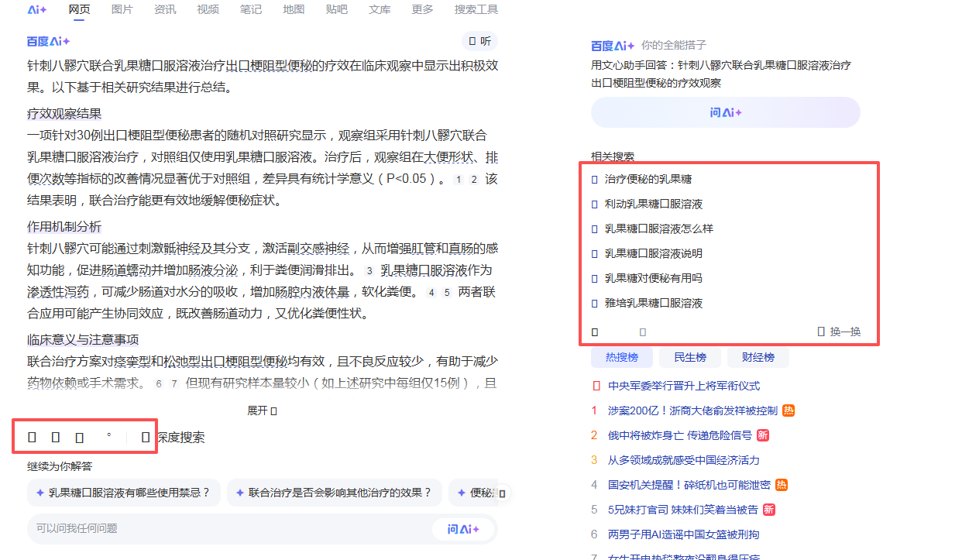The width and height of the screenshot is (962, 560).
Task: Expand the answer with 展开
Action: click(x=262, y=411)
